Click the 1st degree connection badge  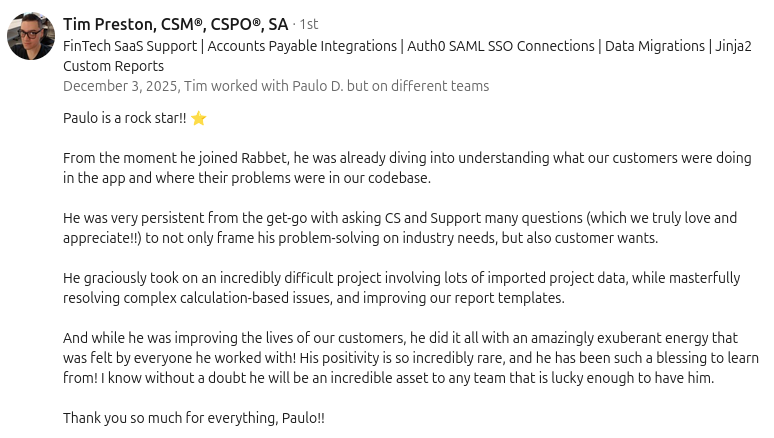(308, 25)
